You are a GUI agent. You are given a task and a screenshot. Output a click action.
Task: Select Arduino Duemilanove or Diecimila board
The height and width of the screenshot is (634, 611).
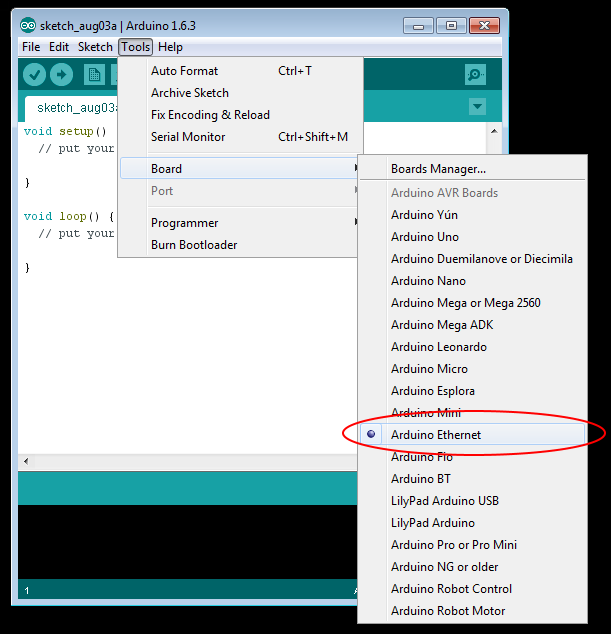pyautogui.click(x=472, y=259)
